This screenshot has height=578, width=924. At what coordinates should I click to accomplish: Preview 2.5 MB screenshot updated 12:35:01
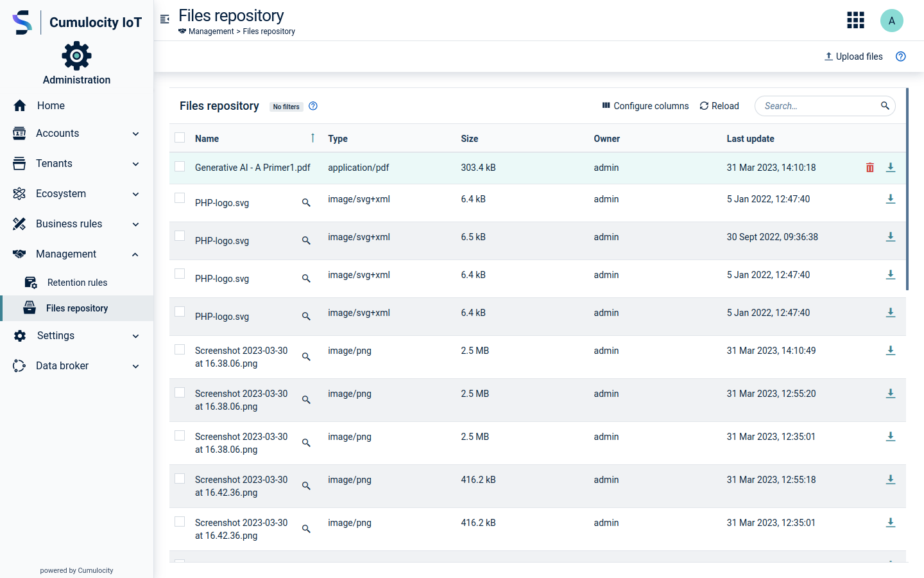pyautogui.click(x=306, y=442)
